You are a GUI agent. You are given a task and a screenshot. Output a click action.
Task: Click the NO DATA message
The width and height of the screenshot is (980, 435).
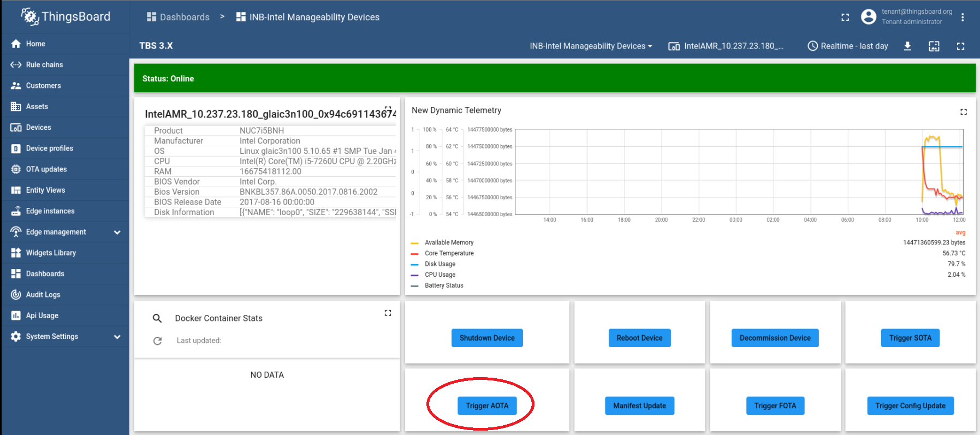[267, 375]
